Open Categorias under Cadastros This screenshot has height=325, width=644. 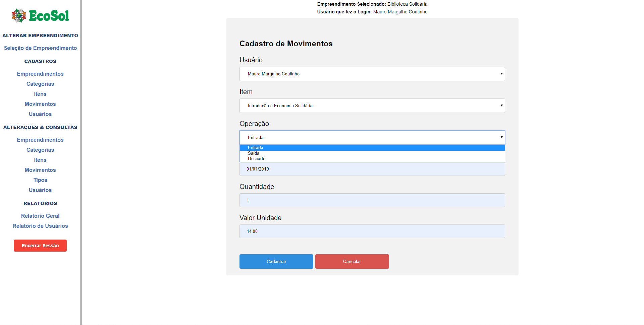click(40, 84)
